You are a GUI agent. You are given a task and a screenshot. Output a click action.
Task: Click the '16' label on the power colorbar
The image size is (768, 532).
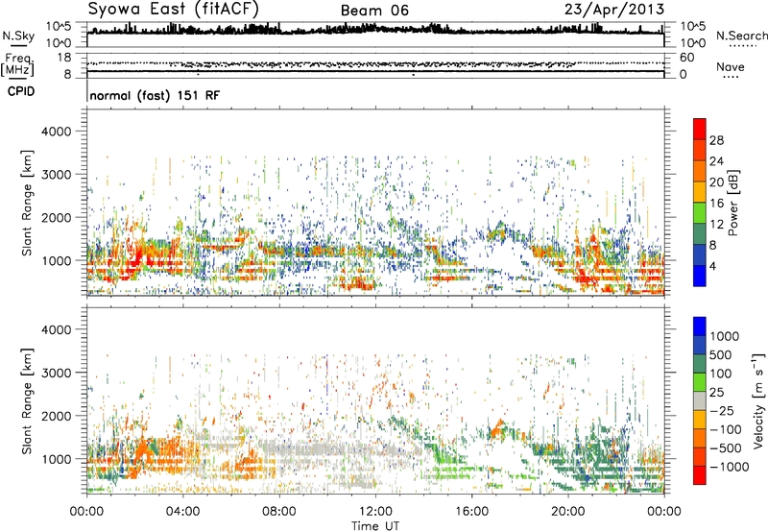click(x=716, y=204)
